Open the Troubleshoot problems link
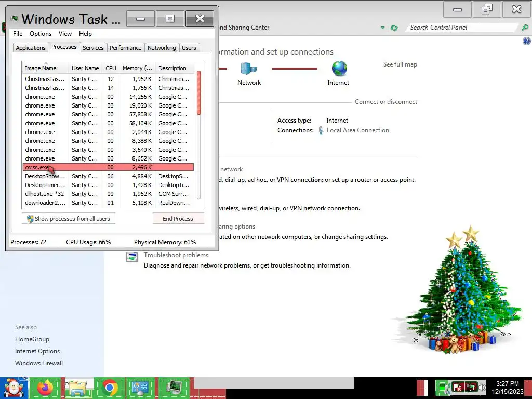The height and width of the screenshot is (399, 532). (176, 255)
